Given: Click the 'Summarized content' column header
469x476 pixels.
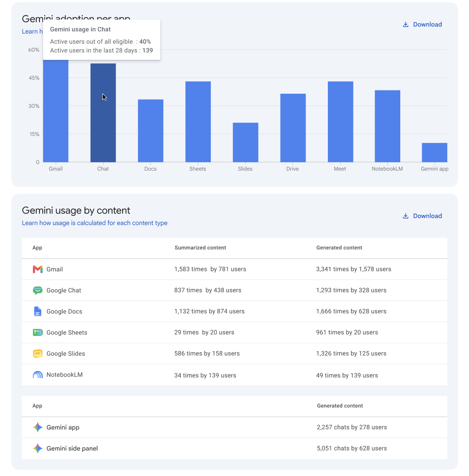Looking at the screenshot, I should [x=200, y=248].
